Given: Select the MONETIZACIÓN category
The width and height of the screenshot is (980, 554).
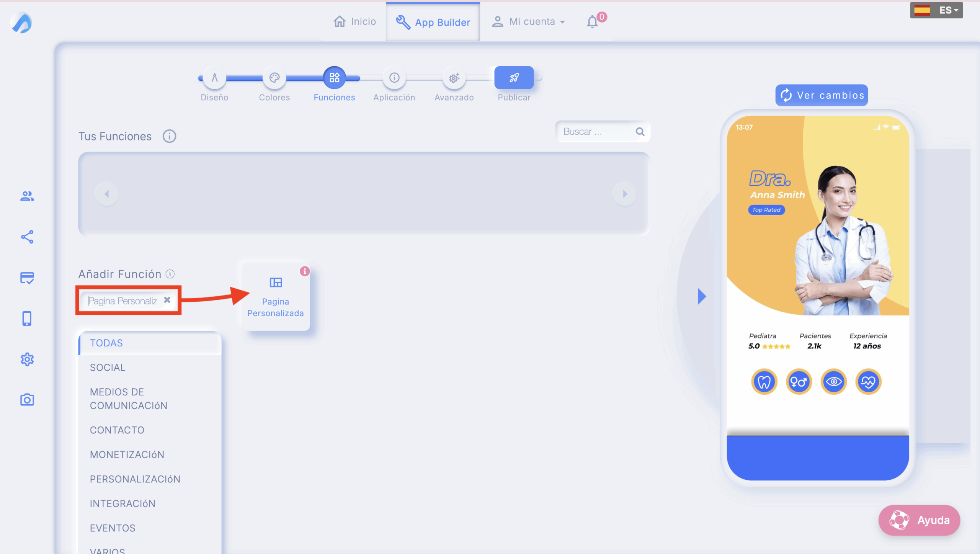Looking at the screenshot, I should (x=127, y=454).
